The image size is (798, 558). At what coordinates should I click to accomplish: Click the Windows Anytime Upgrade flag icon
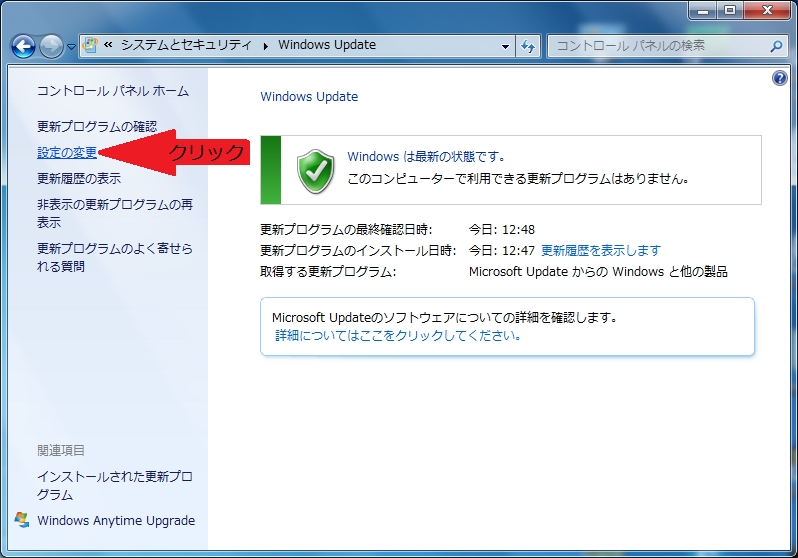(21, 519)
